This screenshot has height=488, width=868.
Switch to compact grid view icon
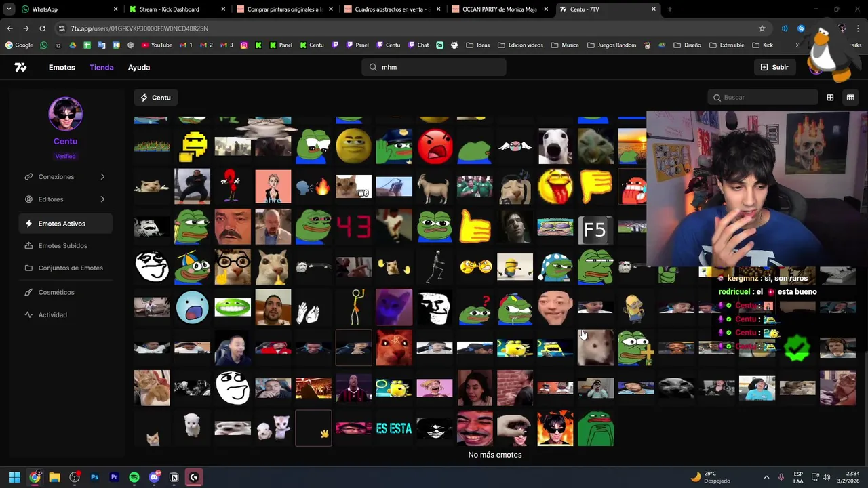click(x=850, y=98)
